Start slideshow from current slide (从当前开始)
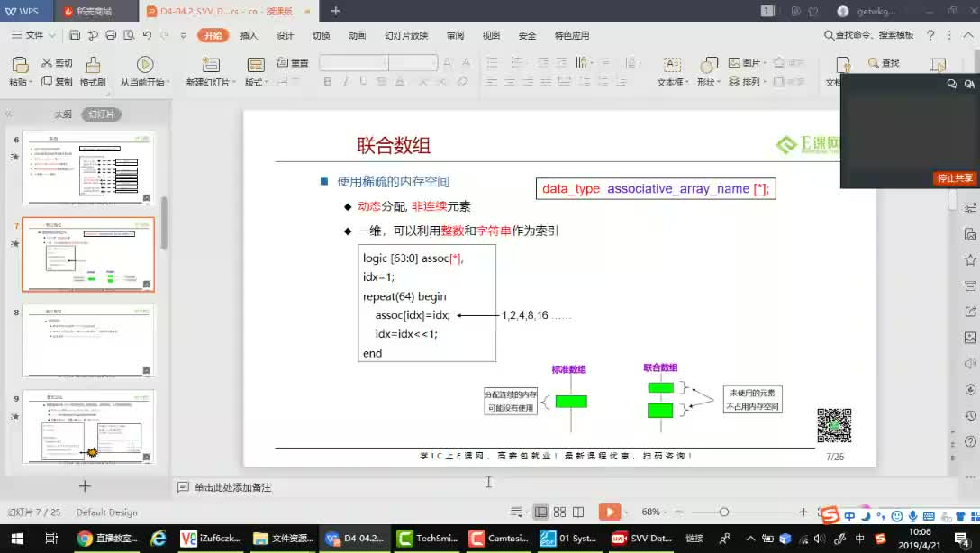Screen dimensions: 980x553 (x=144, y=71)
